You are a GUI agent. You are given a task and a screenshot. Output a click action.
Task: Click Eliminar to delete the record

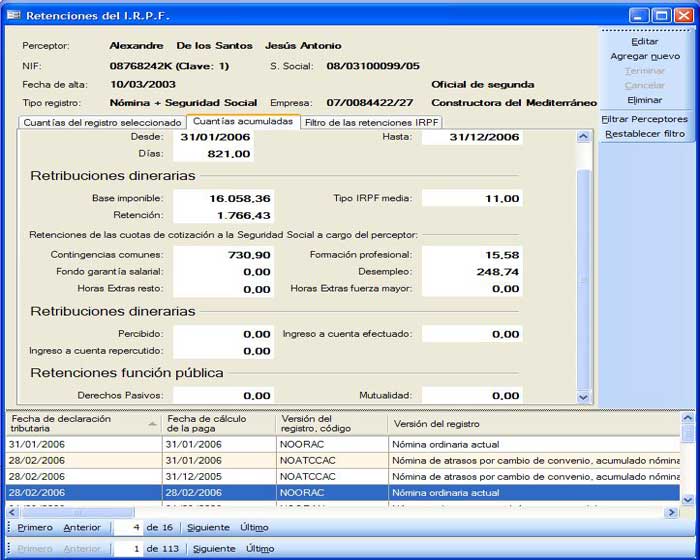[x=645, y=100]
